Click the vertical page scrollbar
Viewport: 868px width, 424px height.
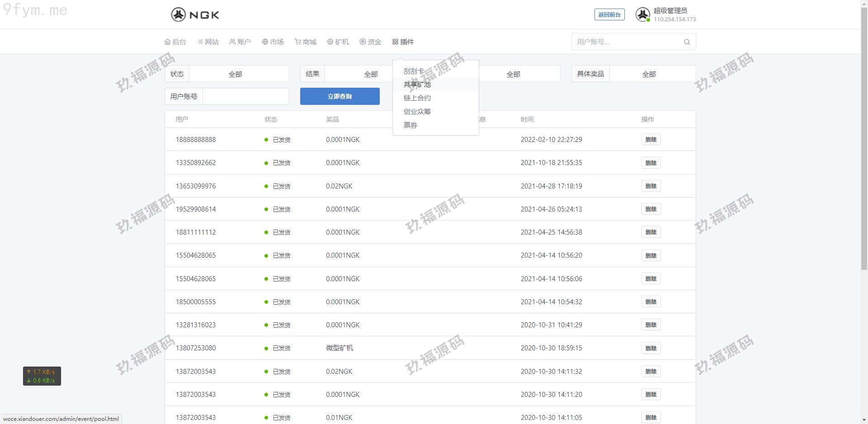pyautogui.click(x=864, y=136)
